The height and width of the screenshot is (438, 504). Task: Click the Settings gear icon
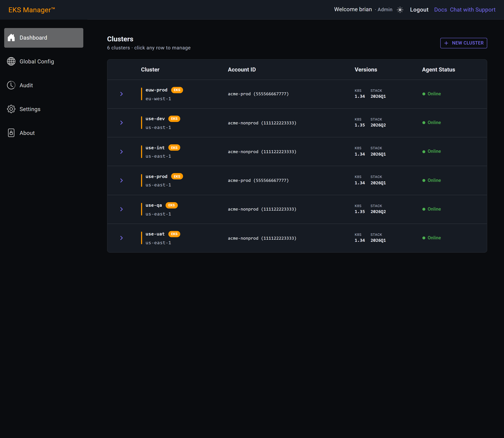(x=11, y=109)
